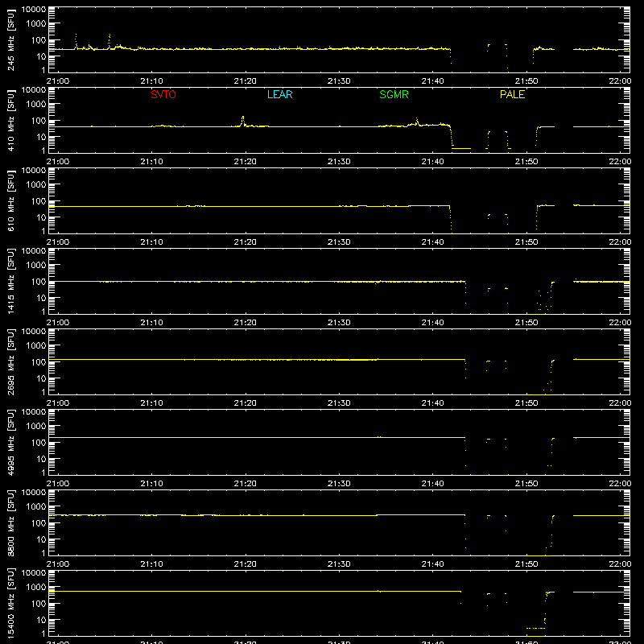
Task: Click the 10000 tick on the 245 MHz plot
Action: tap(34, 10)
